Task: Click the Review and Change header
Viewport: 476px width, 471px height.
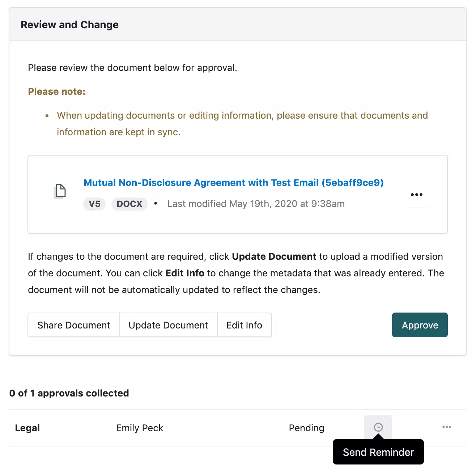Action: click(70, 25)
